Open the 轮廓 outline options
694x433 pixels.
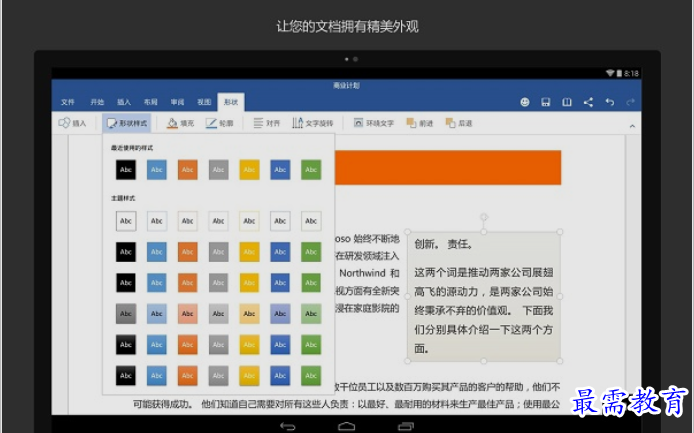point(220,123)
